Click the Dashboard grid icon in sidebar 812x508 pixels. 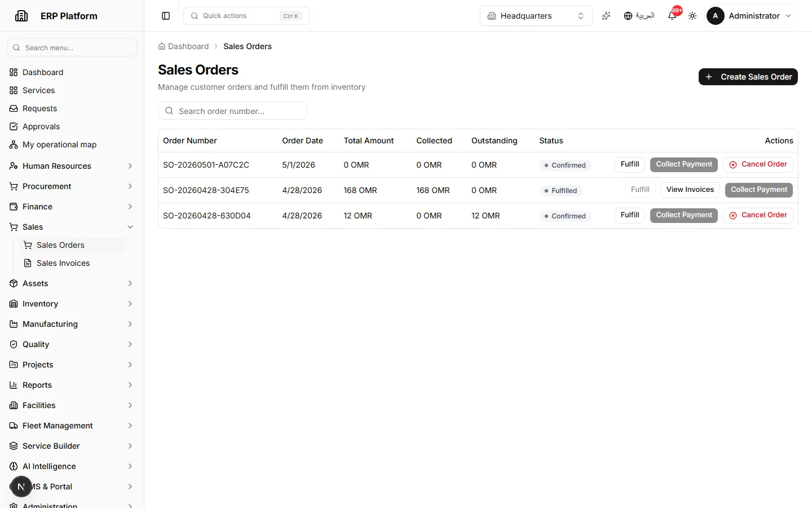pos(14,72)
